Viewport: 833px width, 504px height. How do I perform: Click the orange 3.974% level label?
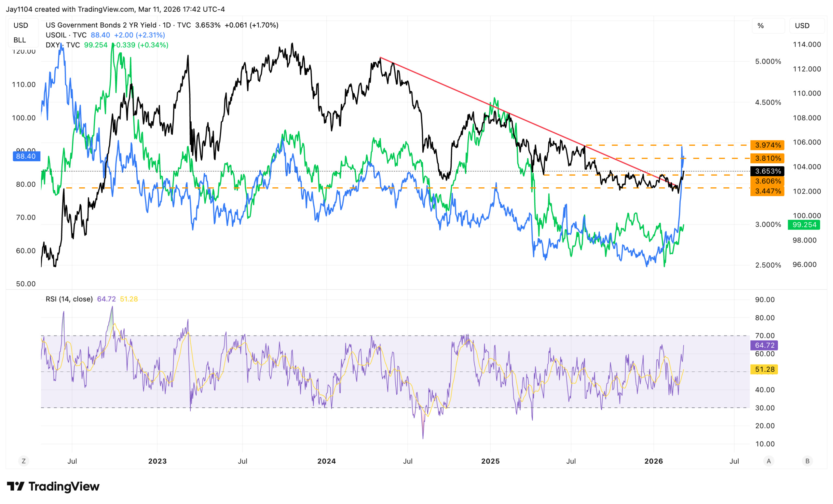pos(768,145)
